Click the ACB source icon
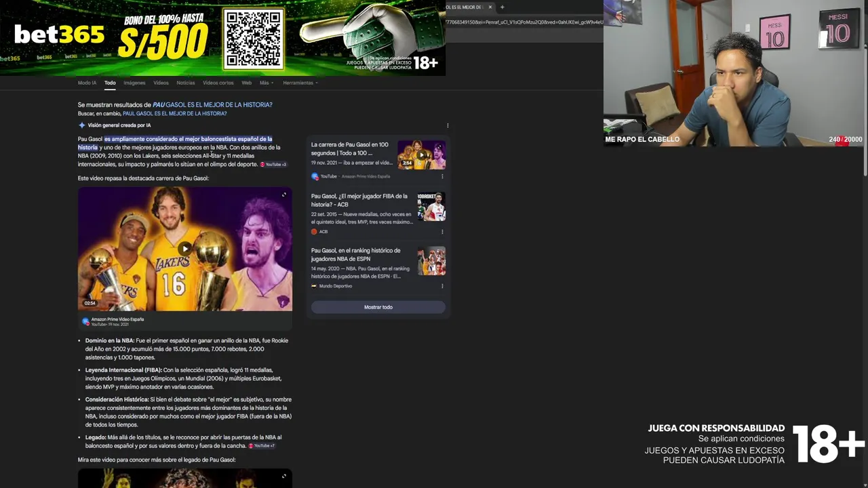The width and height of the screenshot is (868, 488). pyautogui.click(x=314, y=232)
